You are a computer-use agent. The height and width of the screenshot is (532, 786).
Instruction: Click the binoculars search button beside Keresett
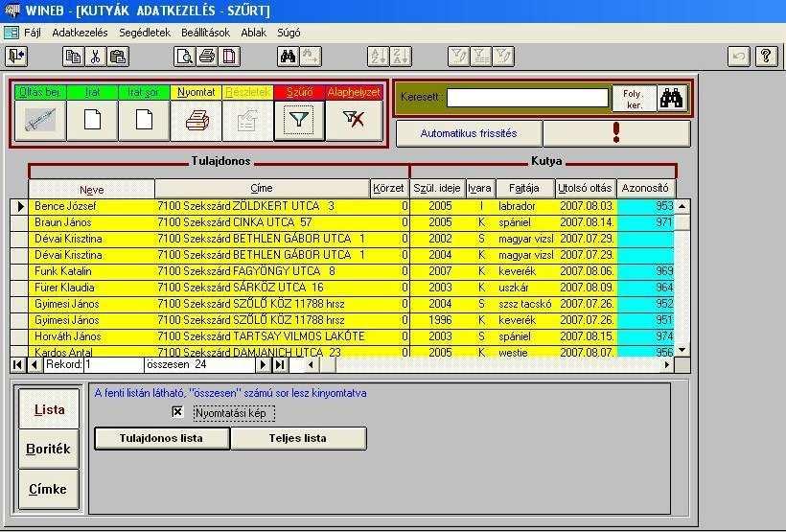672,99
